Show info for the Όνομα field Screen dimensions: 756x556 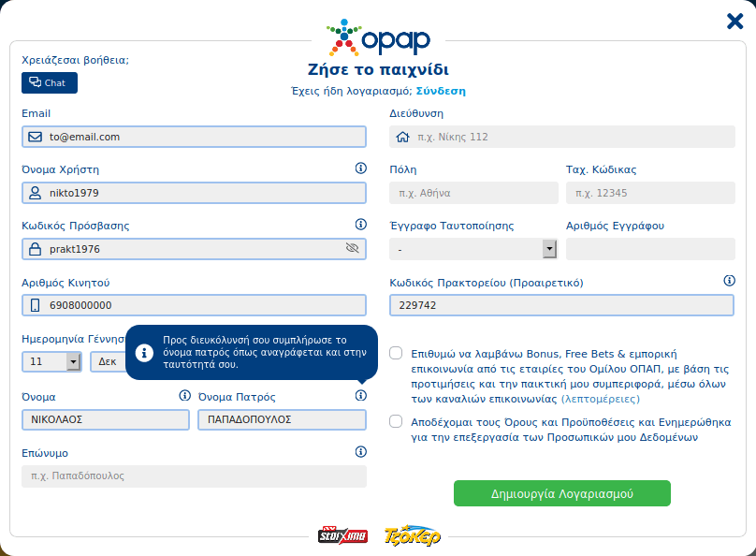184,395
